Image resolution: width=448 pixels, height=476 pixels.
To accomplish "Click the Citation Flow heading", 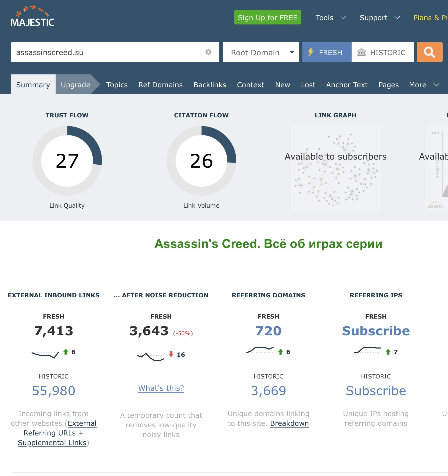I will (x=201, y=115).
